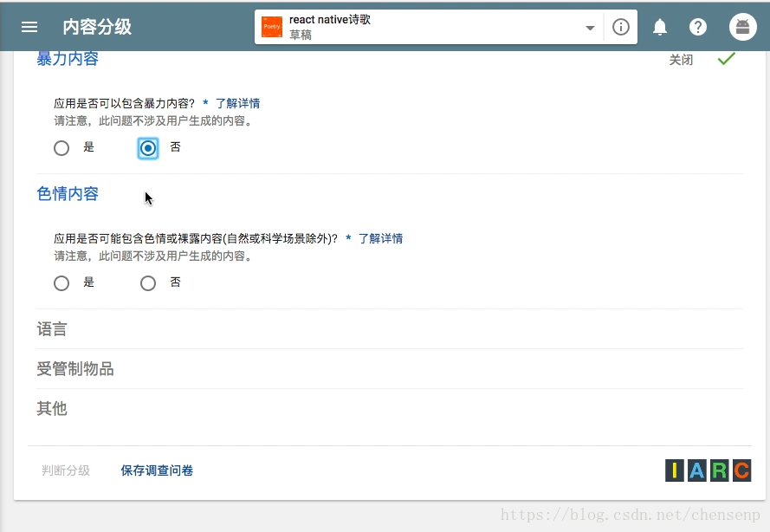The image size is (770, 532).
Task: Expand the 语言 section
Action: tap(52, 329)
